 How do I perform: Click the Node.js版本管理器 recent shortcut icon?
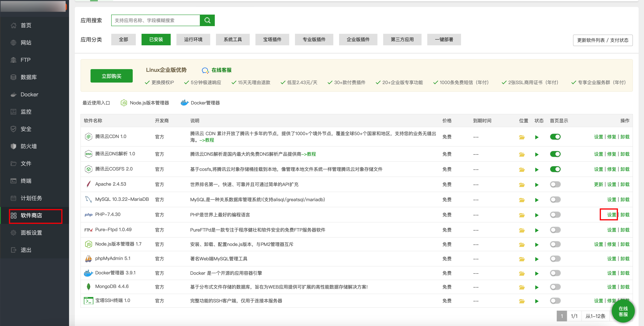pos(124,103)
